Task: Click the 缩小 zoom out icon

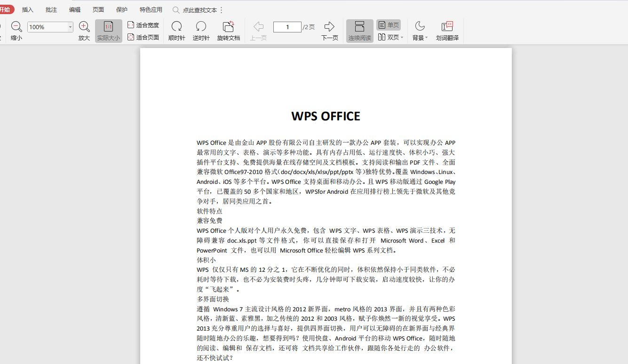Action: [x=16, y=31]
